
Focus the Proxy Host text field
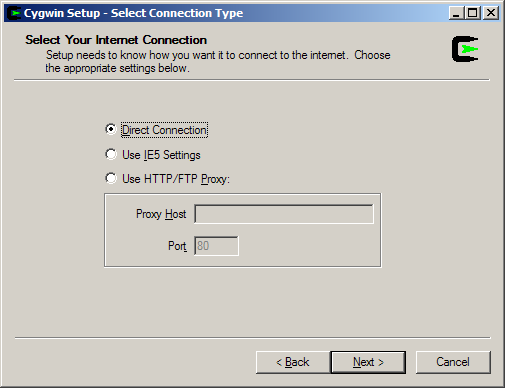coord(284,214)
